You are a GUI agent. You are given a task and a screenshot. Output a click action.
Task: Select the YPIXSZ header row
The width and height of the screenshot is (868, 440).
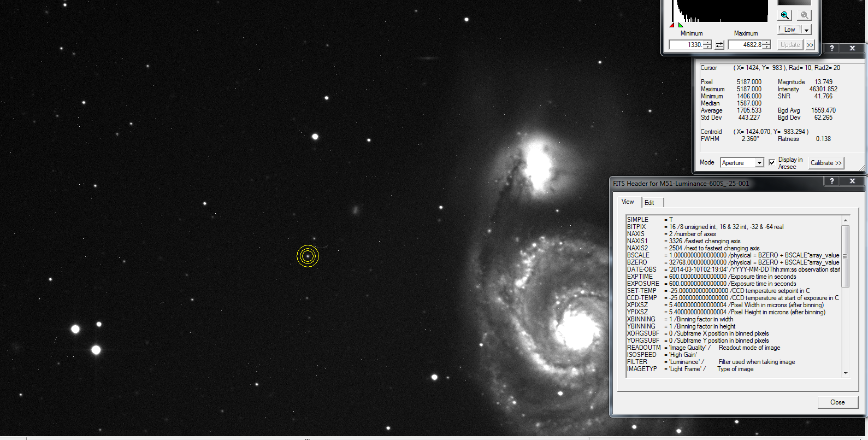click(733, 312)
